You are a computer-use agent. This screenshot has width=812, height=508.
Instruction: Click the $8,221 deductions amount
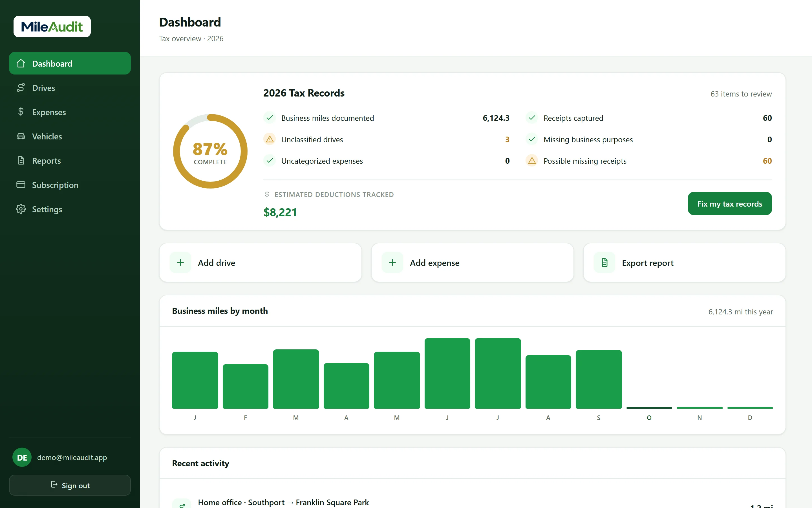(x=280, y=212)
